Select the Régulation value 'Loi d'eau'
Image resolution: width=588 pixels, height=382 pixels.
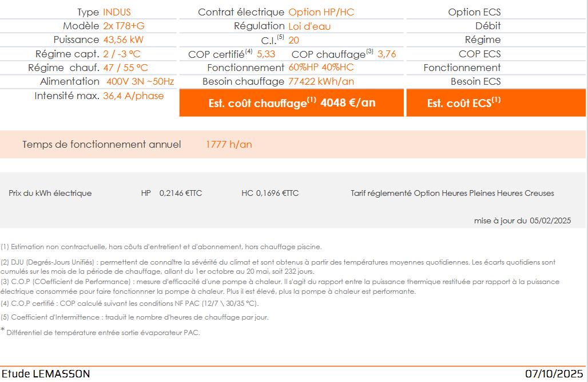pyautogui.click(x=309, y=26)
